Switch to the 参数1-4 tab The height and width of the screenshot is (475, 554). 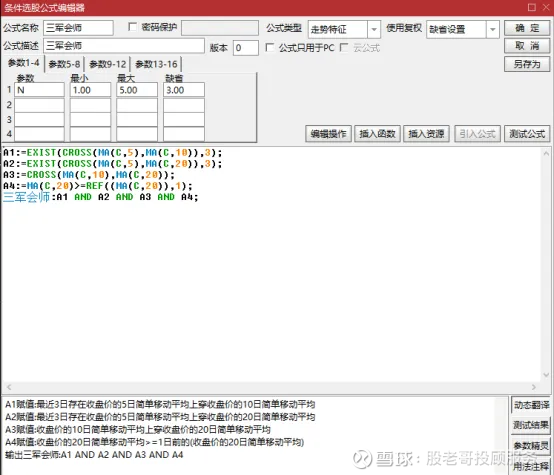(x=23, y=63)
